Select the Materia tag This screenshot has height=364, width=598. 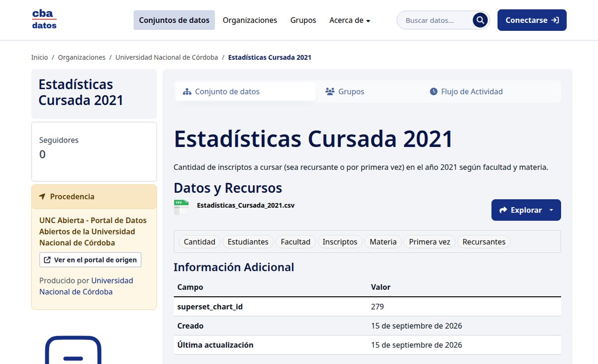tap(383, 242)
